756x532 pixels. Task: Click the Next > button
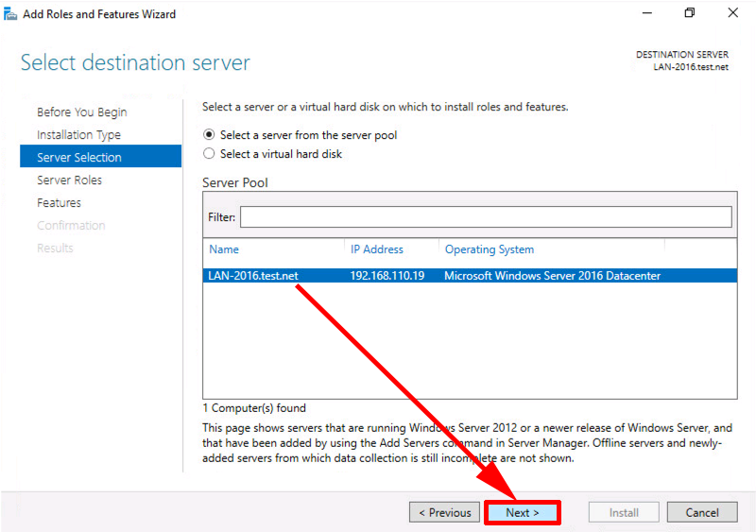[523, 512]
